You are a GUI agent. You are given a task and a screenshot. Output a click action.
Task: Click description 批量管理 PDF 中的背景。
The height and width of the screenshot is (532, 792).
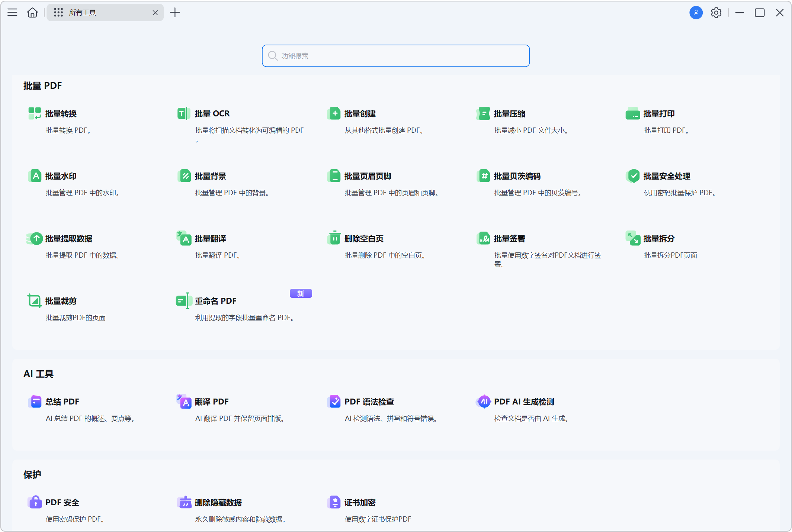pyautogui.click(x=233, y=193)
